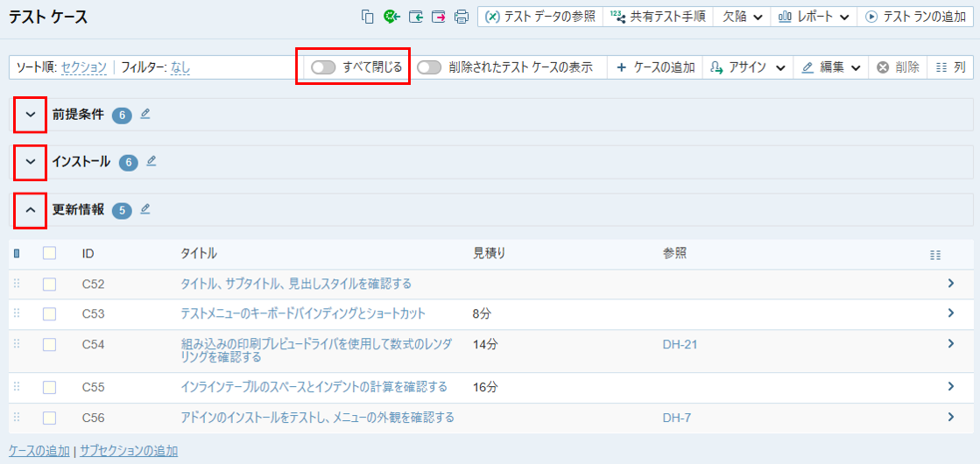Click the green CSV import icon
This screenshot has height=464, width=980.
click(x=391, y=17)
